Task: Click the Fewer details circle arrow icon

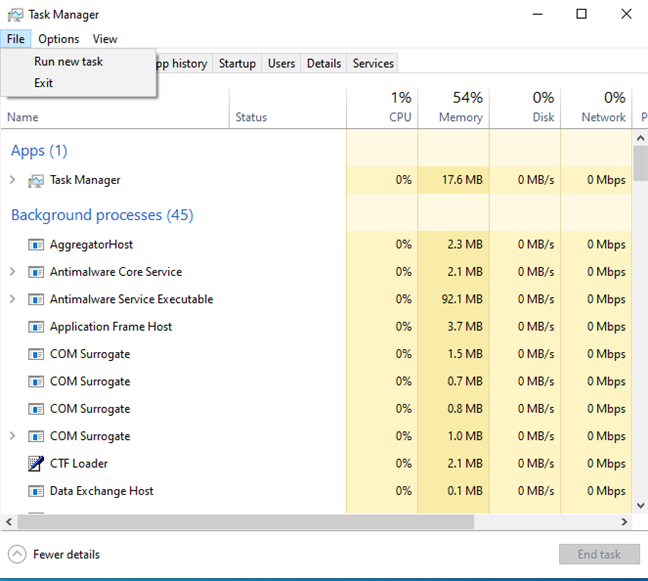Action: point(17,554)
